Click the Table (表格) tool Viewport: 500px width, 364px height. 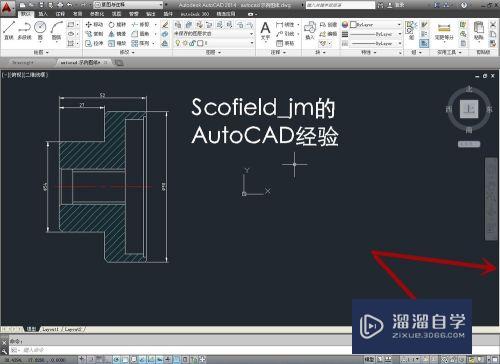(285, 43)
